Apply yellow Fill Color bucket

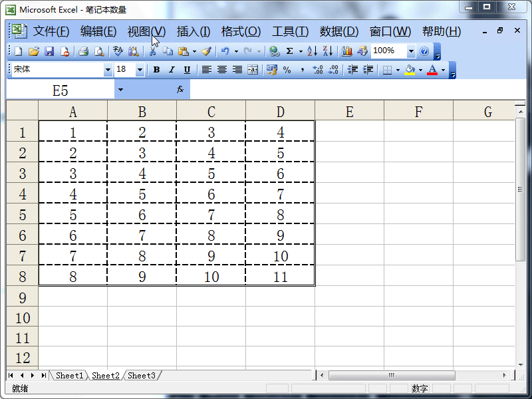tap(410, 70)
